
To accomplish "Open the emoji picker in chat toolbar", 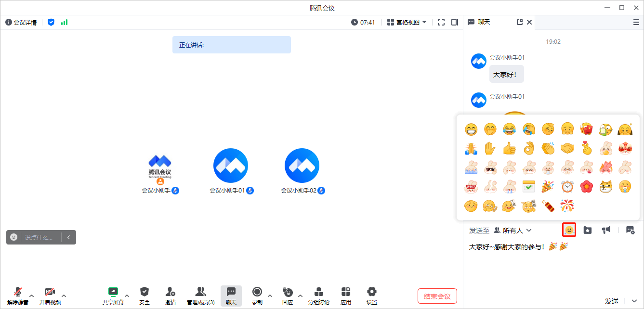I will [x=569, y=230].
